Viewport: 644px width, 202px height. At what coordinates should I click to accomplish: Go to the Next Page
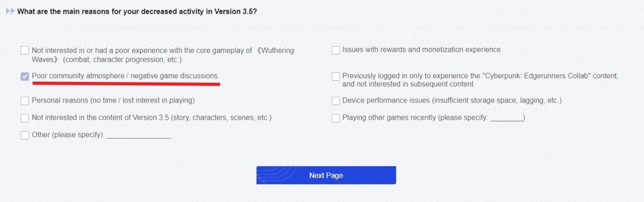[x=326, y=175]
